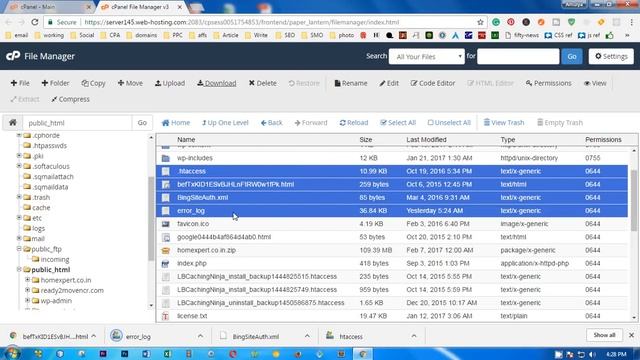This screenshot has width=640, height=360.
Task: Collapse the public_html tree node
Action: [x=19, y=269]
